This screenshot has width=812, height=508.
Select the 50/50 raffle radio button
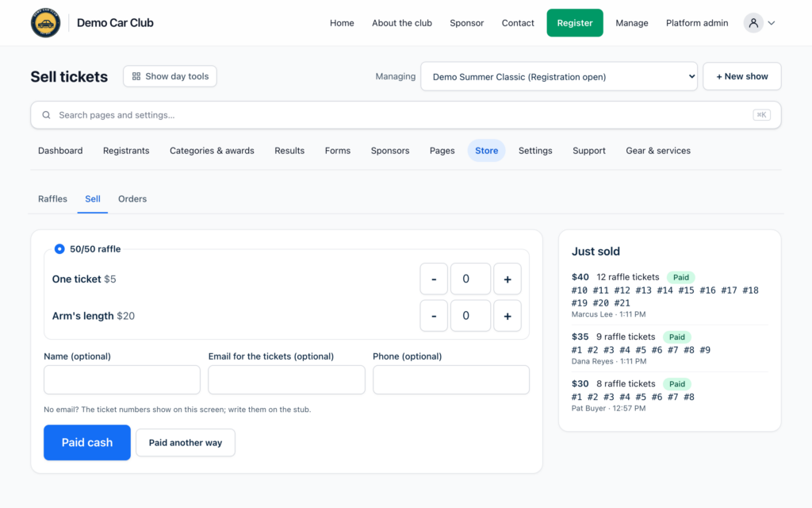(x=59, y=248)
